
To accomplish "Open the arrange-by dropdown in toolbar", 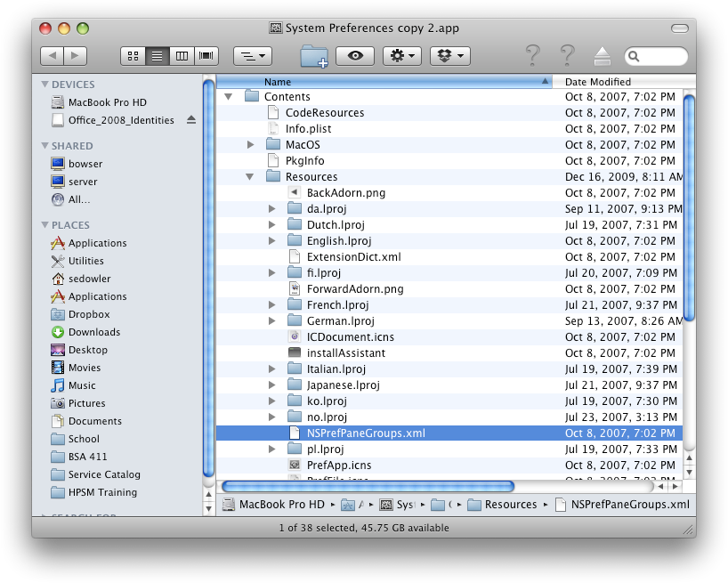I will (253, 56).
